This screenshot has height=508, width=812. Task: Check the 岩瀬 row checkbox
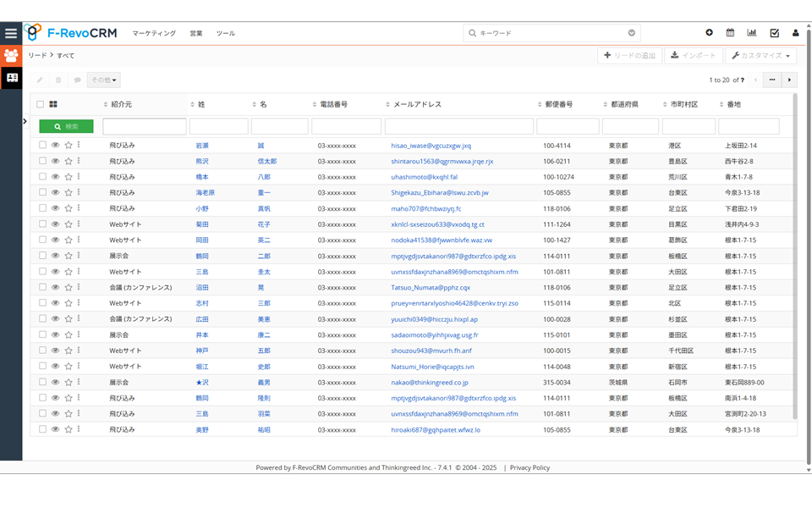[42, 145]
